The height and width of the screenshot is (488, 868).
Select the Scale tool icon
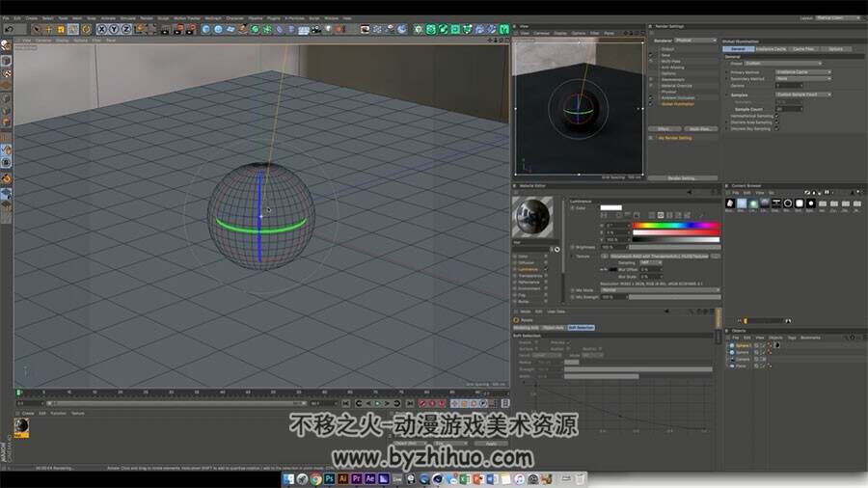point(61,29)
